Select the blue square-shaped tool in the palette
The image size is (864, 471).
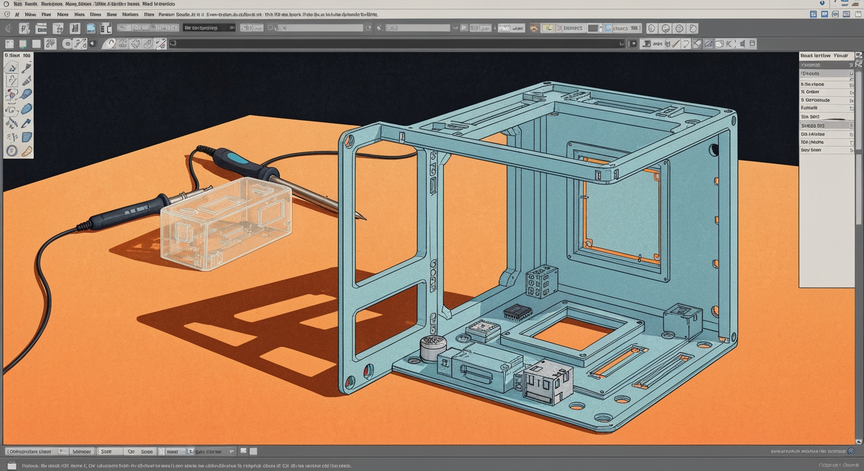point(26,137)
